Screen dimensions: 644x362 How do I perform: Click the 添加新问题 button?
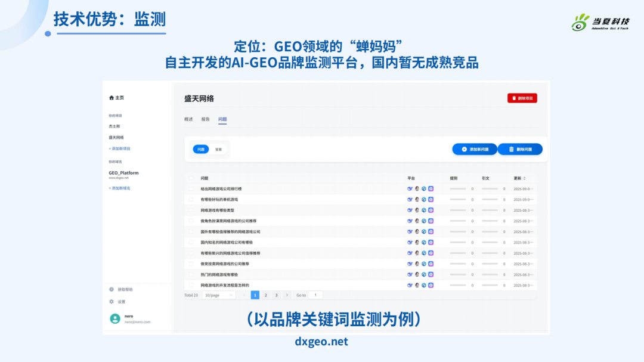[x=475, y=149]
